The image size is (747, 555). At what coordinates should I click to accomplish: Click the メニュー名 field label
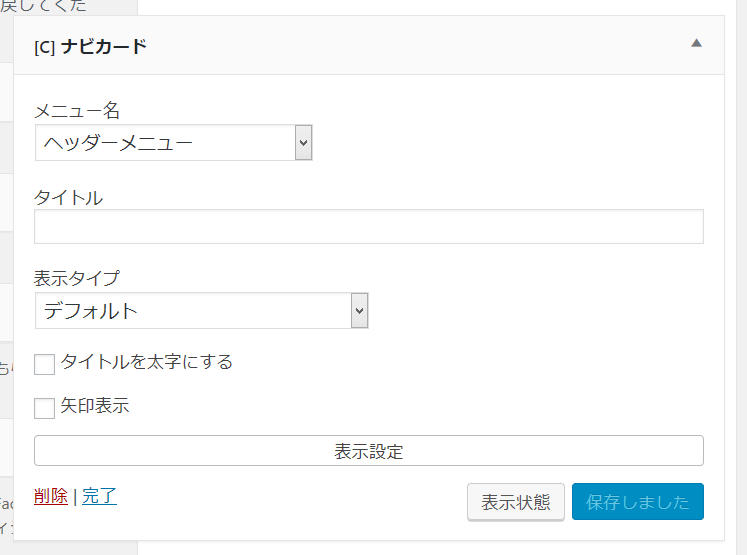[77, 111]
